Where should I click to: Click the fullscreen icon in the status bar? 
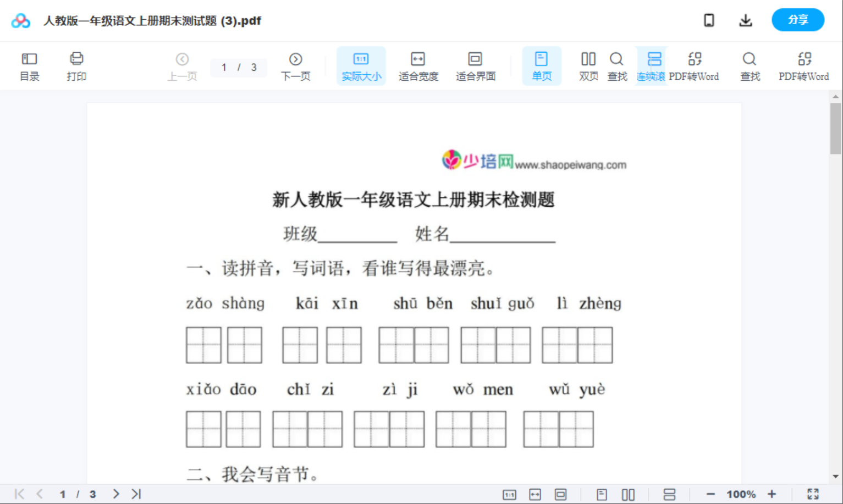(813, 494)
